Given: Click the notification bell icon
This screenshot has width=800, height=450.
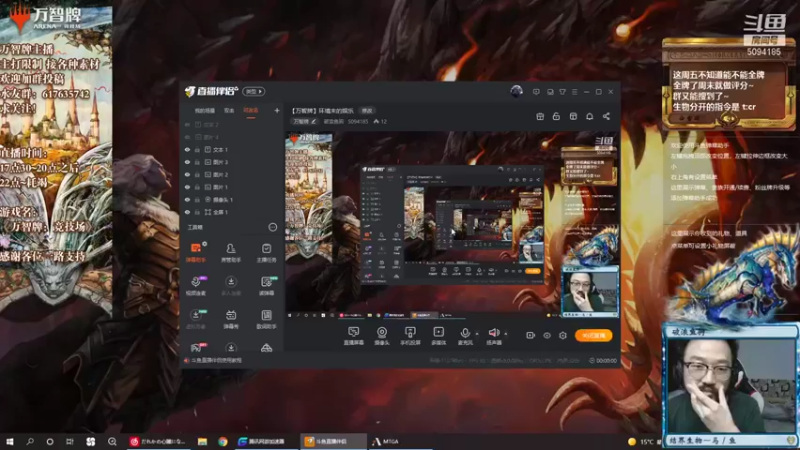Looking at the screenshot, I should (x=590, y=116).
